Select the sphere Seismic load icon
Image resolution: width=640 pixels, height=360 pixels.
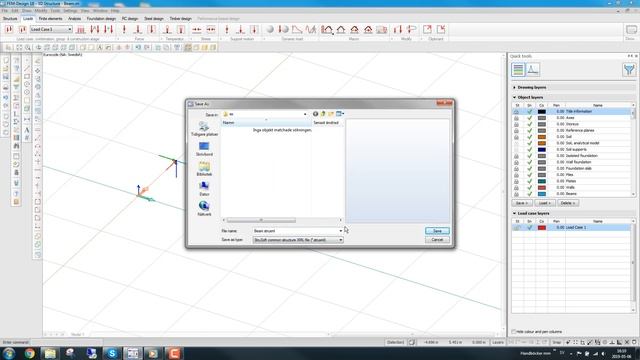[x=270, y=29]
